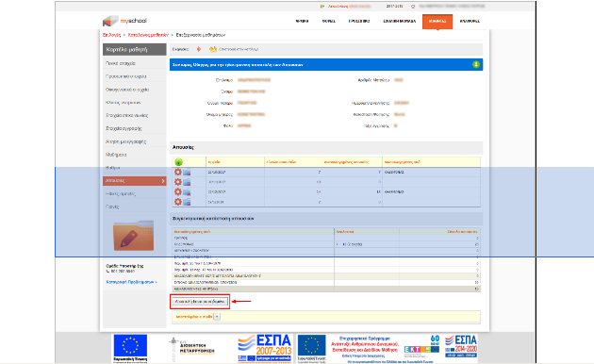Click the button outlined in red below summary table
The image size is (594, 364).
click(200, 302)
